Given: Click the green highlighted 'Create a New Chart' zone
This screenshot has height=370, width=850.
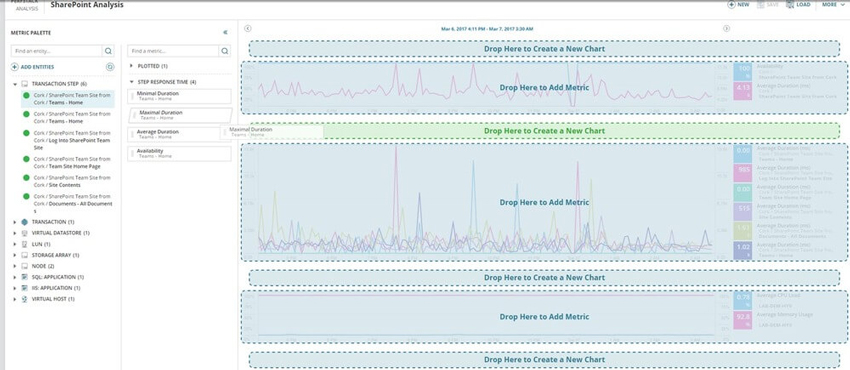Looking at the screenshot, I should pyautogui.click(x=544, y=131).
